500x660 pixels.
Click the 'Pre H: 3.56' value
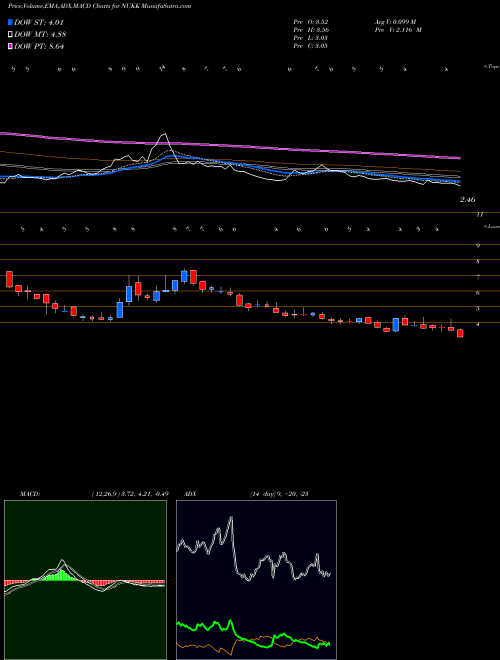311,30
